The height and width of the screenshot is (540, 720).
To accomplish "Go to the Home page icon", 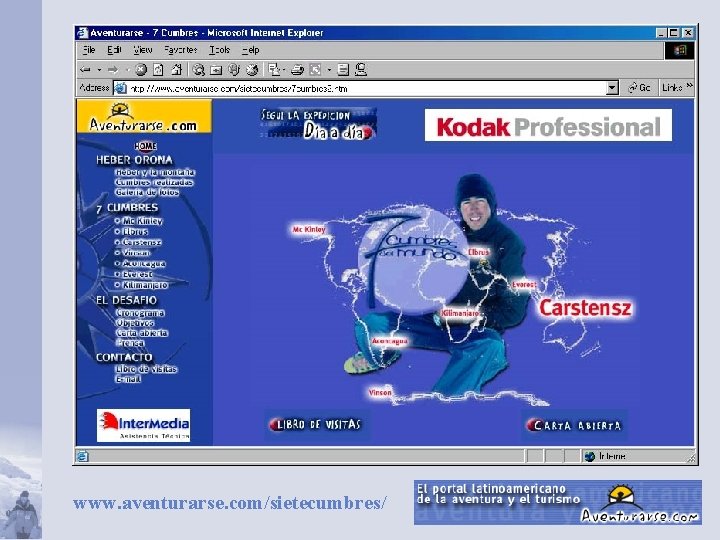I will click(177, 70).
